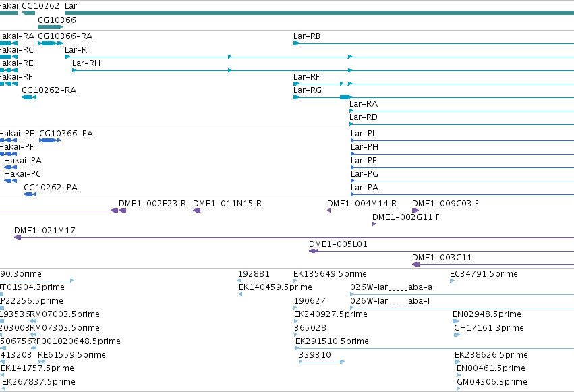Select the EK291510.5prime EST label
The width and height of the screenshot is (574, 392).
point(332,342)
